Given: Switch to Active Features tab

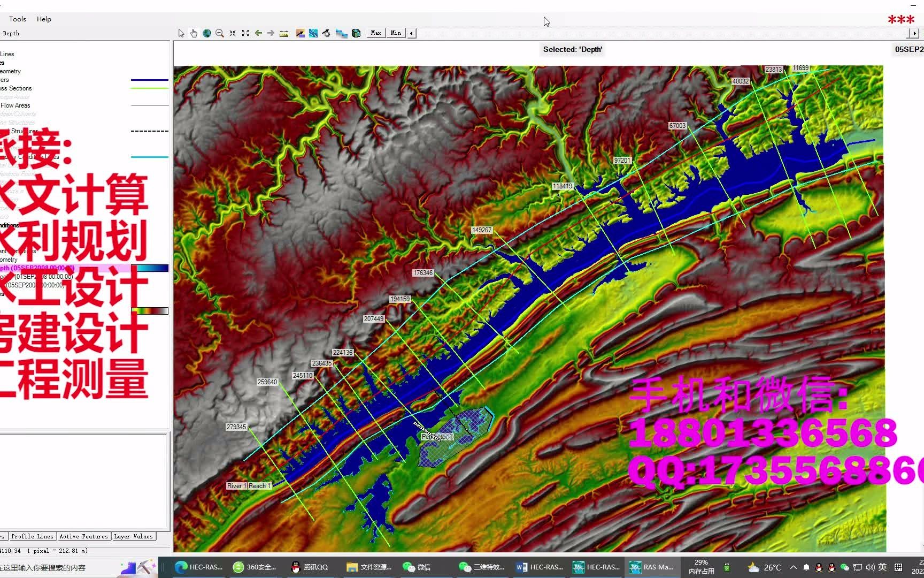Looking at the screenshot, I should pyautogui.click(x=83, y=536).
